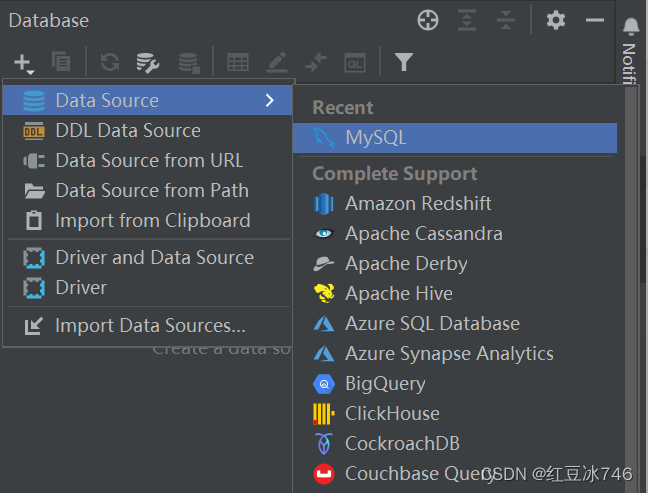The image size is (648, 493).
Task: Select Driver and Data Source entry
Action: click(148, 257)
